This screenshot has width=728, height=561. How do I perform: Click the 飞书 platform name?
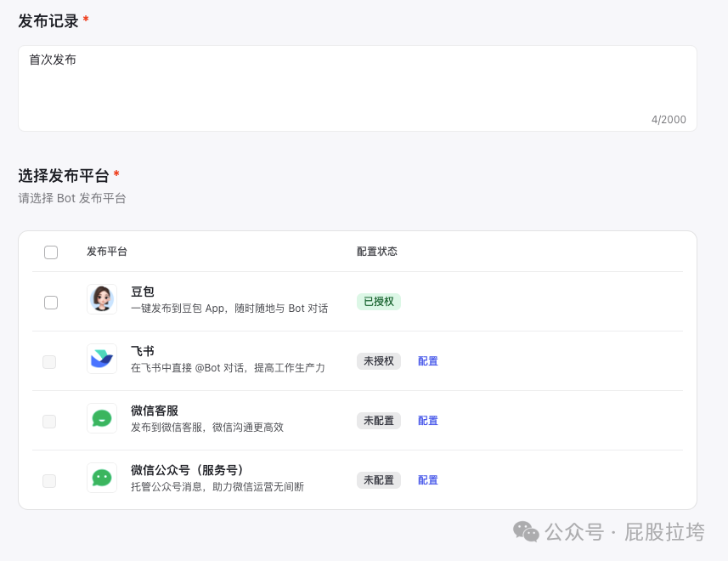(143, 351)
